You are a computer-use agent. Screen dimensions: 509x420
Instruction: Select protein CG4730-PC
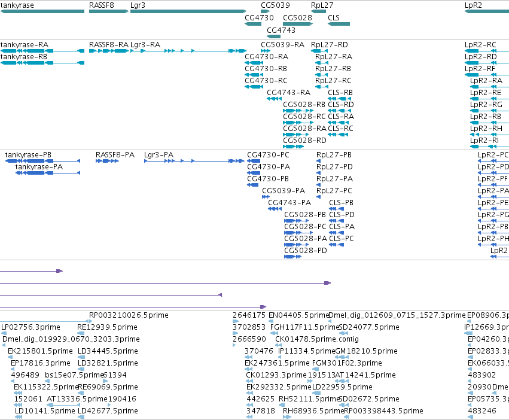268,155
